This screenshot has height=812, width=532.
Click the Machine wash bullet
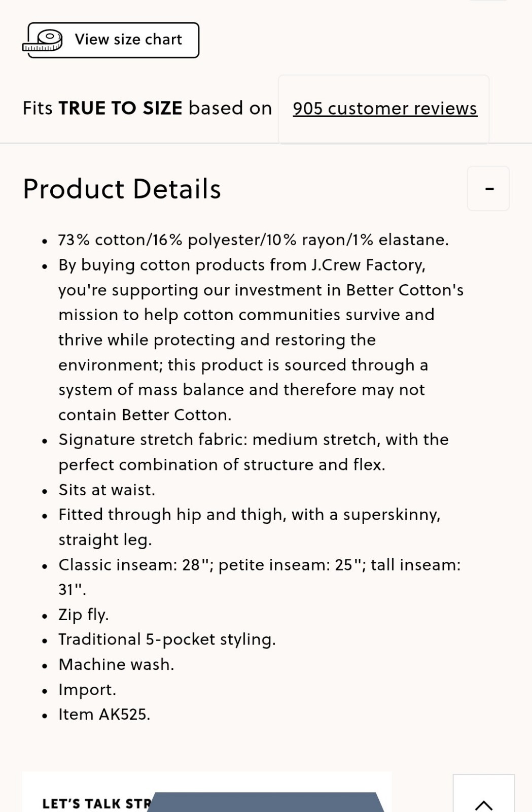(x=116, y=664)
